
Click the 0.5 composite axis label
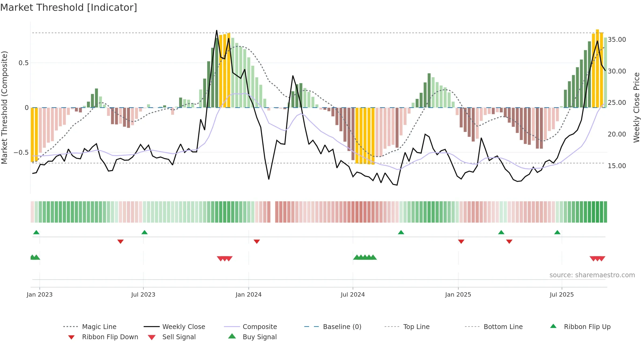[x=24, y=63]
